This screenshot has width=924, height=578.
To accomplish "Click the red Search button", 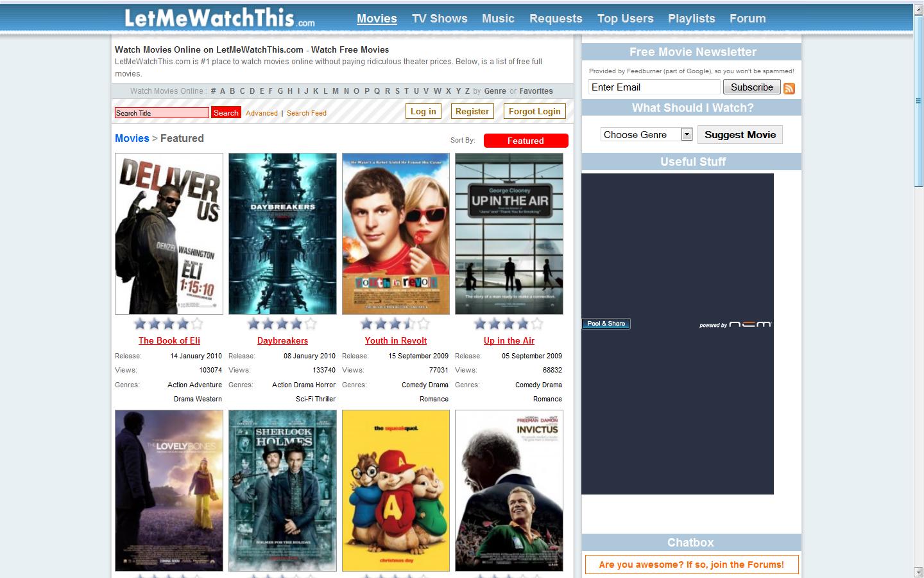I will (226, 112).
